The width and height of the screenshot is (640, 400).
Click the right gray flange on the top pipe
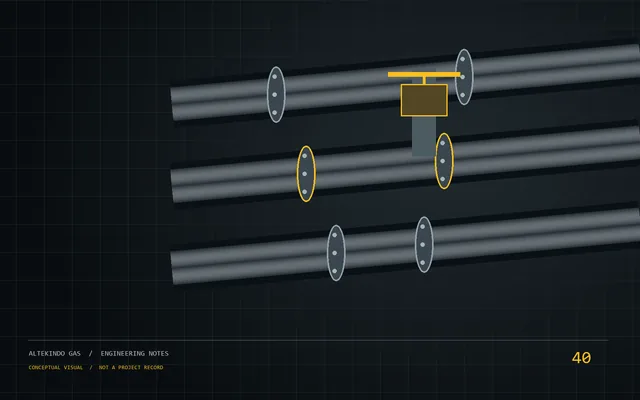pos(464,77)
